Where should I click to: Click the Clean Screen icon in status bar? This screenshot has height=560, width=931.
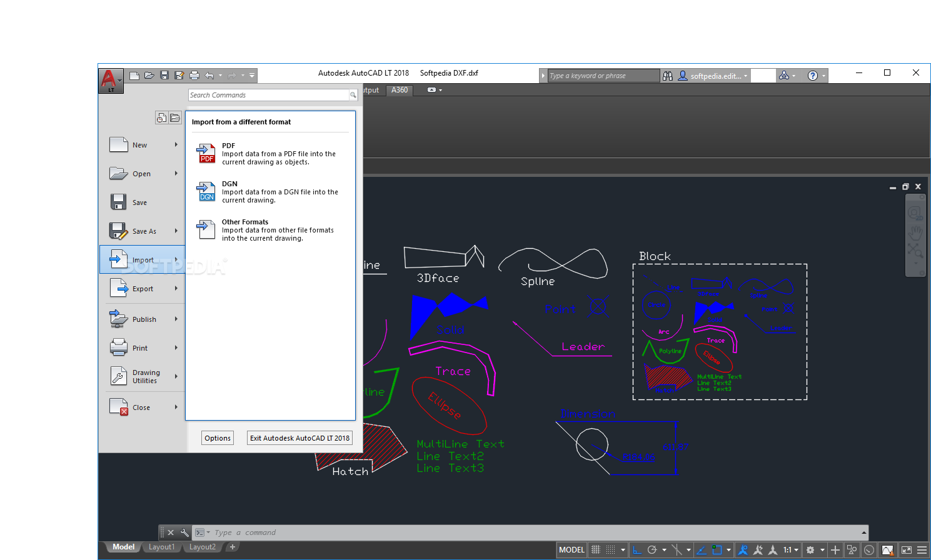906,550
